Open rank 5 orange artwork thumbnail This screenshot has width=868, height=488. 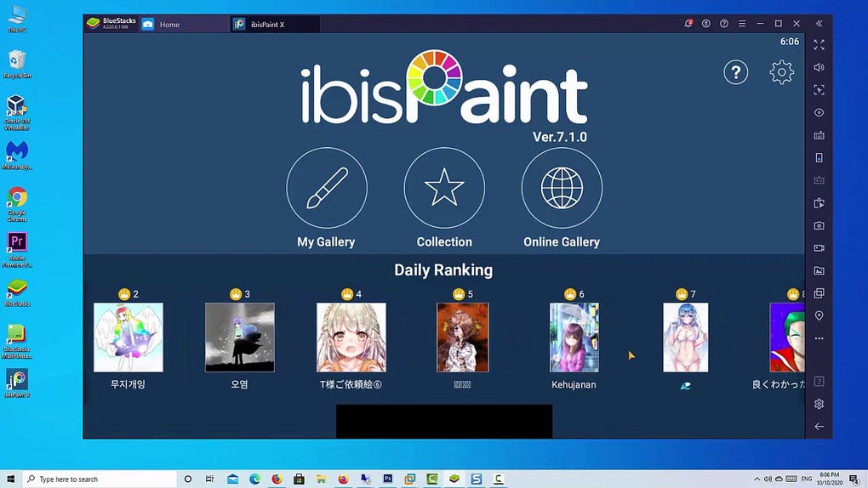[463, 338]
